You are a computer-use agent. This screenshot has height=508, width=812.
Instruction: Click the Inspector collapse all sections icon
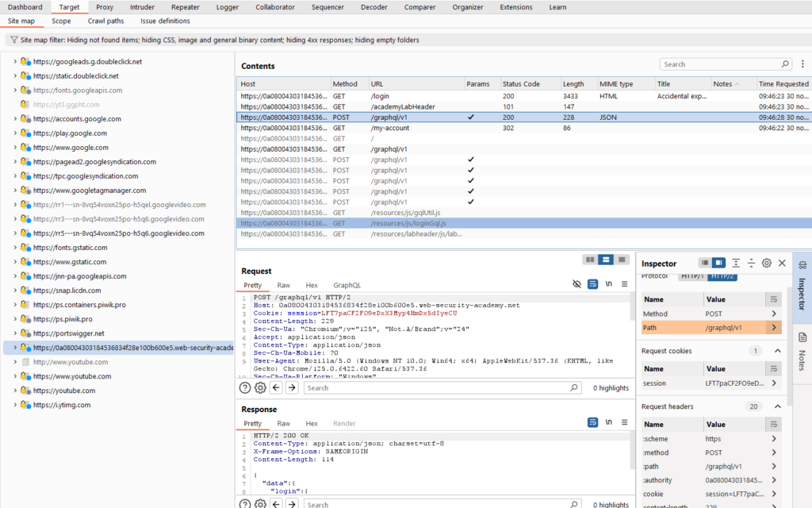pyautogui.click(x=751, y=263)
